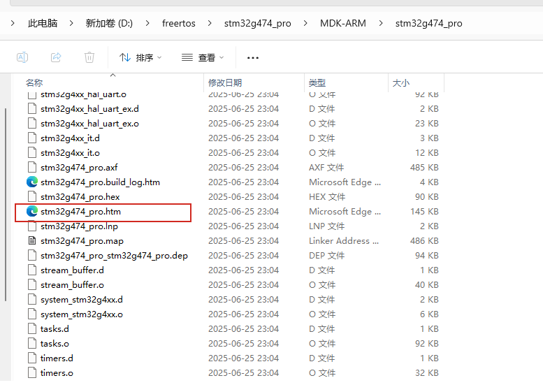Click file name stm32g474_pro.map
The height and width of the screenshot is (392, 543).
(82, 240)
